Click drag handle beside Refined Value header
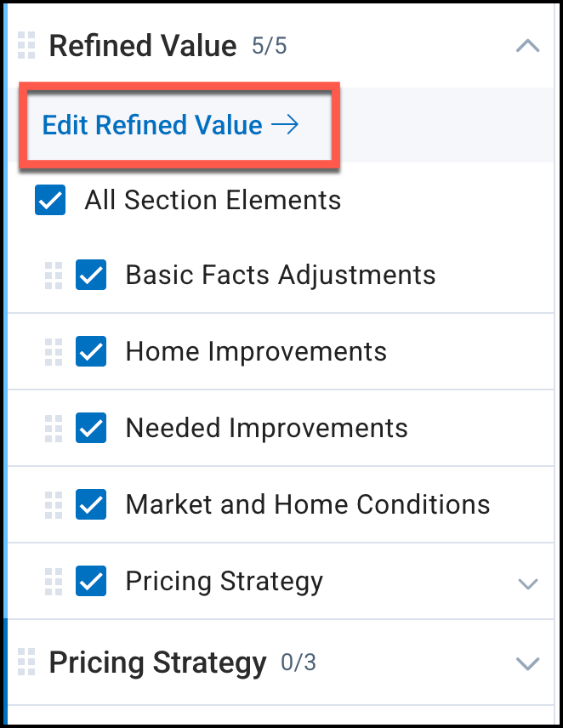 point(26,46)
